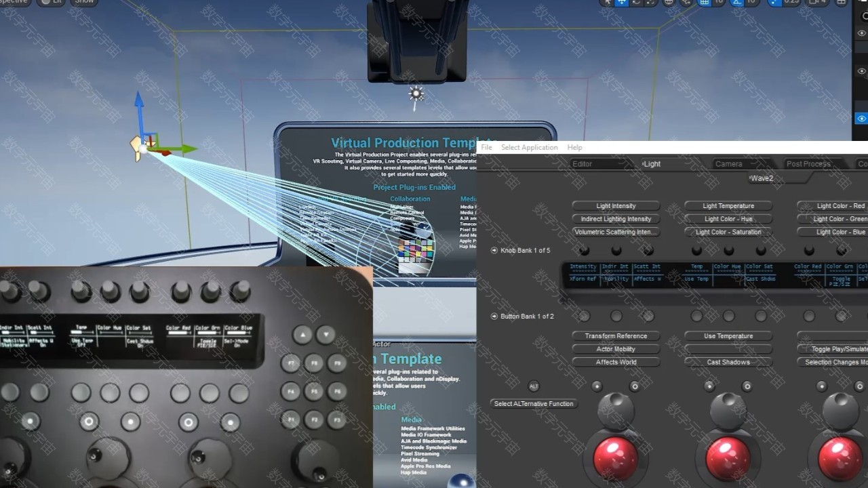Click Indirect Lighting Intensity button
The width and height of the screenshot is (868, 488).
tap(616, 219)
